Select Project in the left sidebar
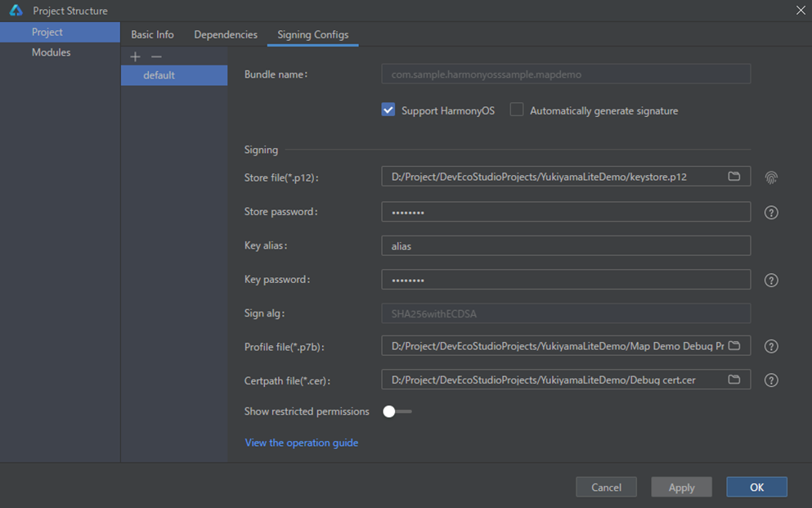This screenshot has height=508, width=812. 60,32
